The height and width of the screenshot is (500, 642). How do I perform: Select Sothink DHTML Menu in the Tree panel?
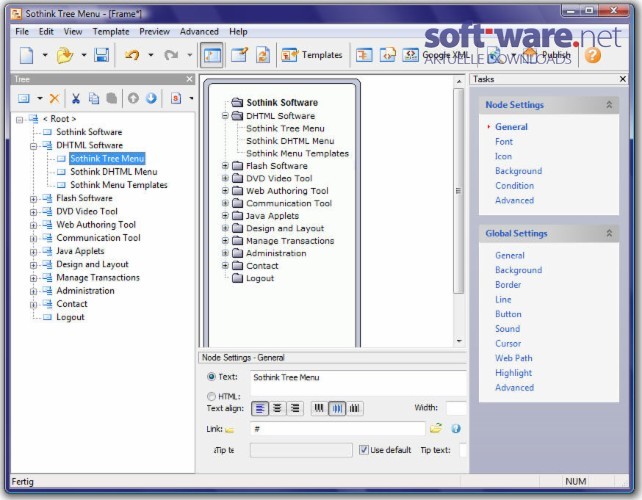pyautogui.click(x=113, y=172)
